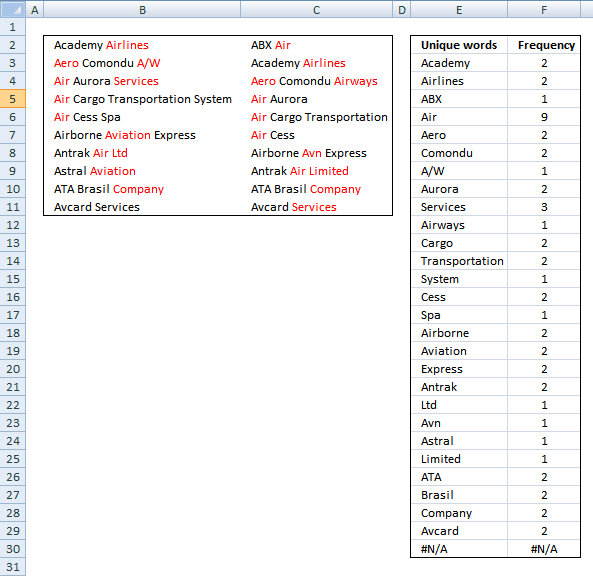Click cell 'Air Aurora' in column C
The width and height of the screenshot is (593, 576).
(317, 99)
